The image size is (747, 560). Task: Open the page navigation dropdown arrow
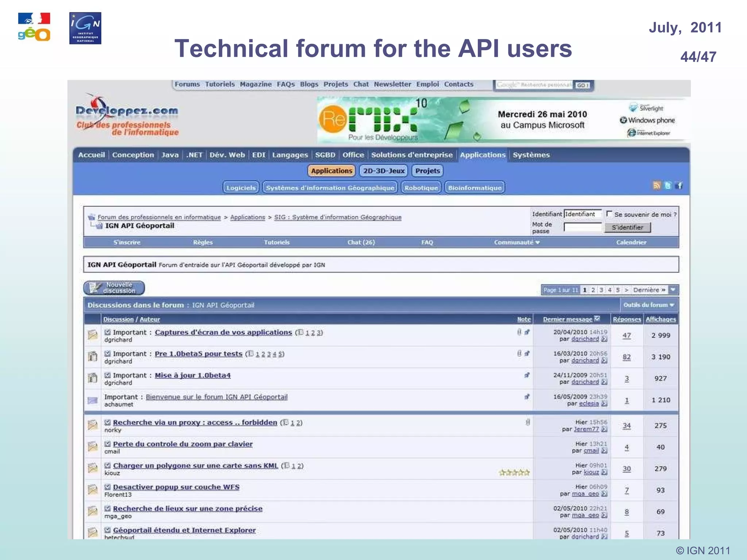[673, 290]
